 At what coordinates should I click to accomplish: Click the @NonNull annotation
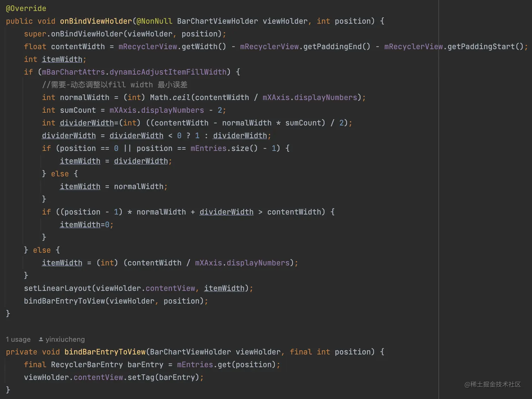(154, 21)
